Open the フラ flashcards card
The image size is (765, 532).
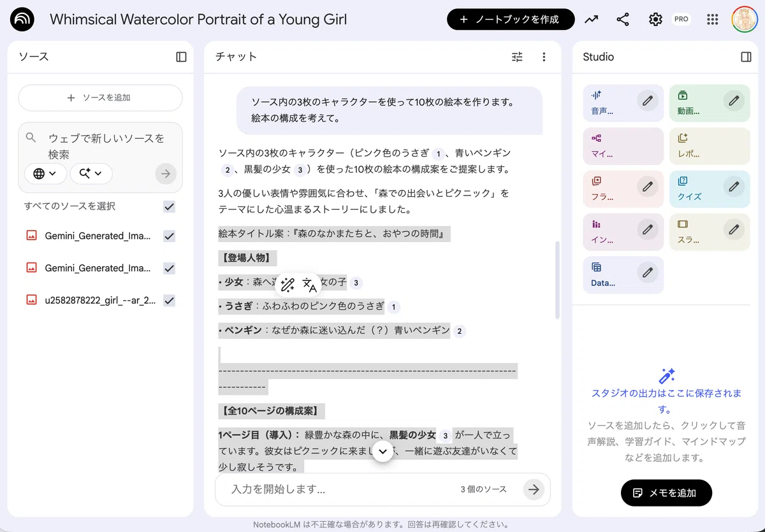623,189
